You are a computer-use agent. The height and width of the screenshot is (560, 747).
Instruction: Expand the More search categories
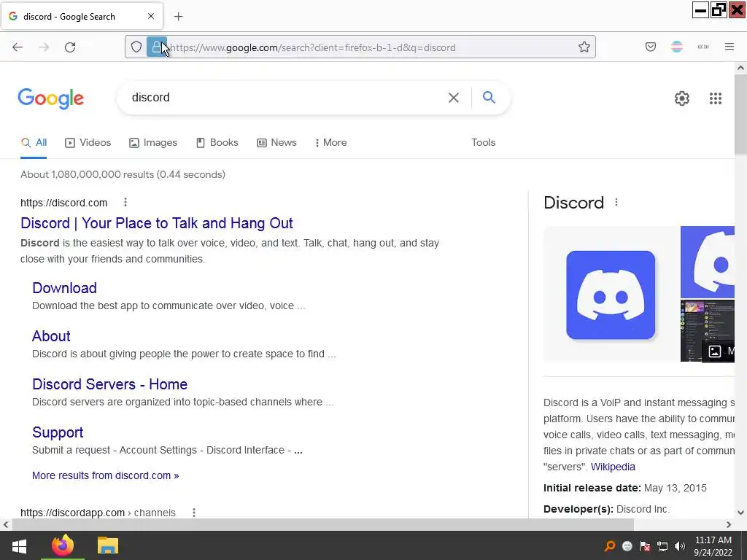click(x=330, y=142)
